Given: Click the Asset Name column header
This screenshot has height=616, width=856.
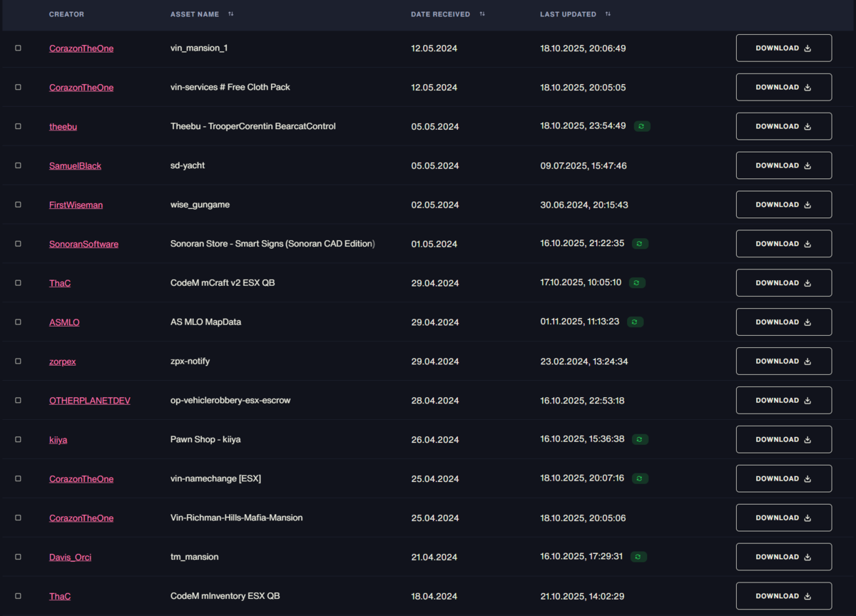Looking at the screenshot, I should click(x=195, y=14).
